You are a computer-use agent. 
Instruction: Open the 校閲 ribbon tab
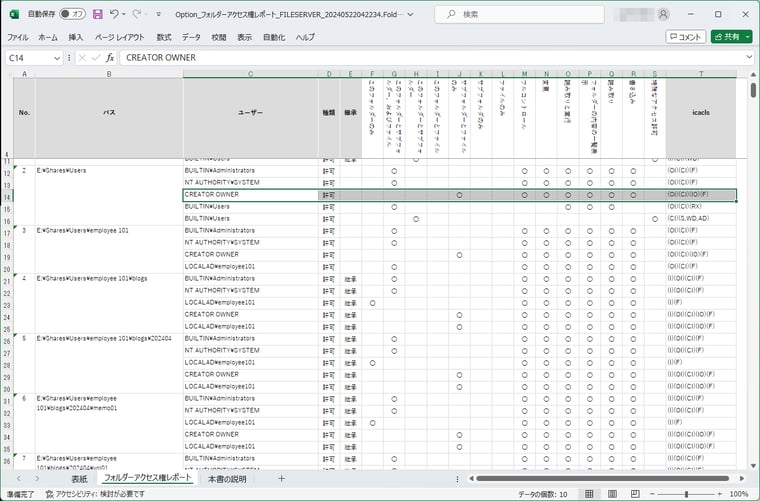pos(219,37)
